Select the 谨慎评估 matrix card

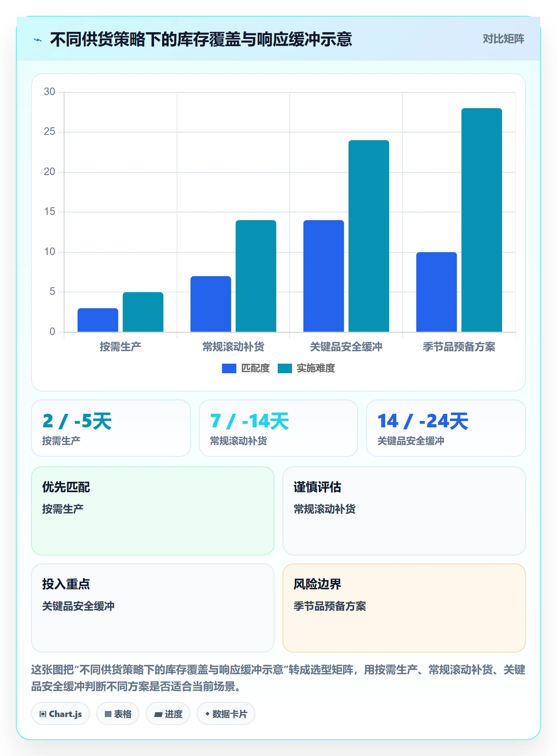point(404,511)
